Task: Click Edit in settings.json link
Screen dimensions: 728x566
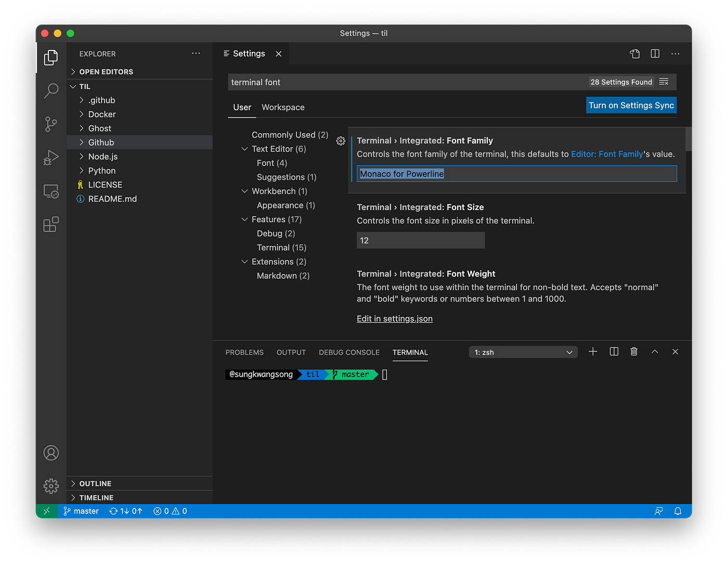Action: tap(395, 319)
